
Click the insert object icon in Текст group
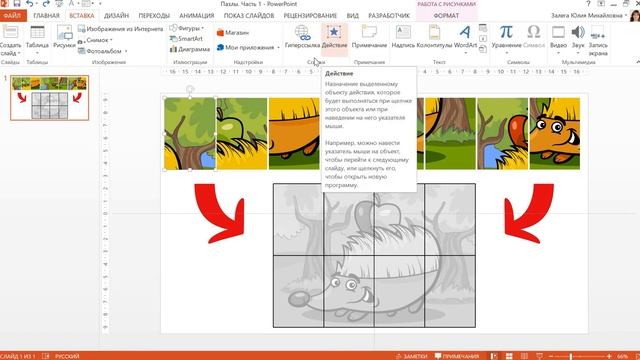click(483, 49)
